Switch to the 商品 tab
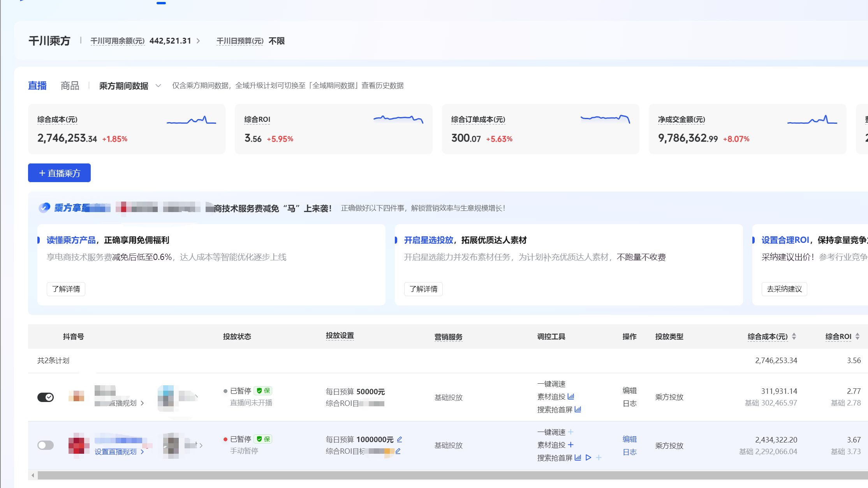This screenshot has width=868, height=488. (70, 86)
